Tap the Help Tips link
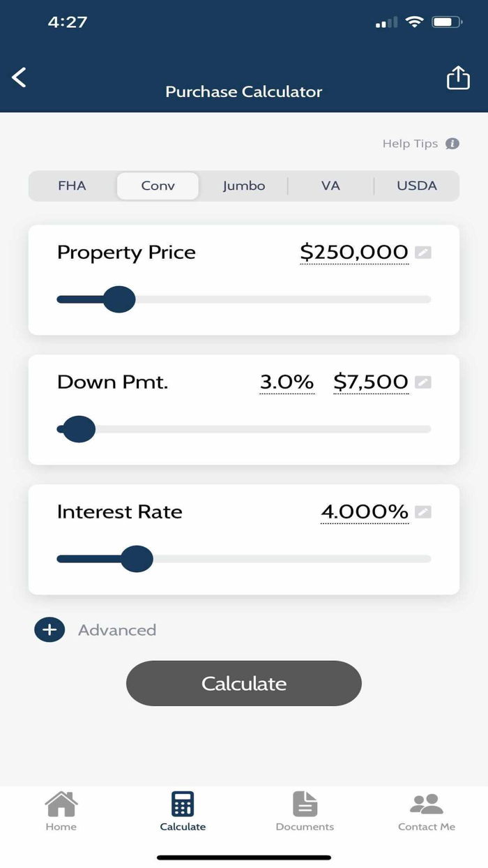Image resolution: width=488 pixels, height=868 pixels. coord(411,143)
